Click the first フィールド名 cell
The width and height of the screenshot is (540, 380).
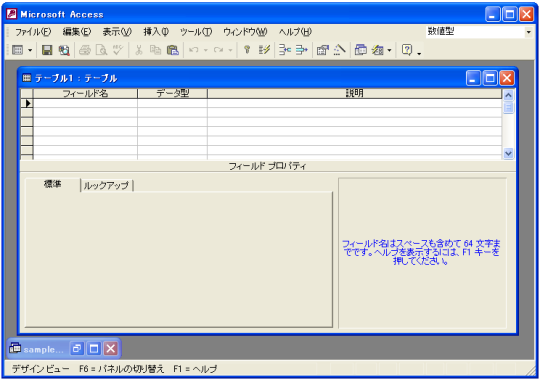[85, 103]
